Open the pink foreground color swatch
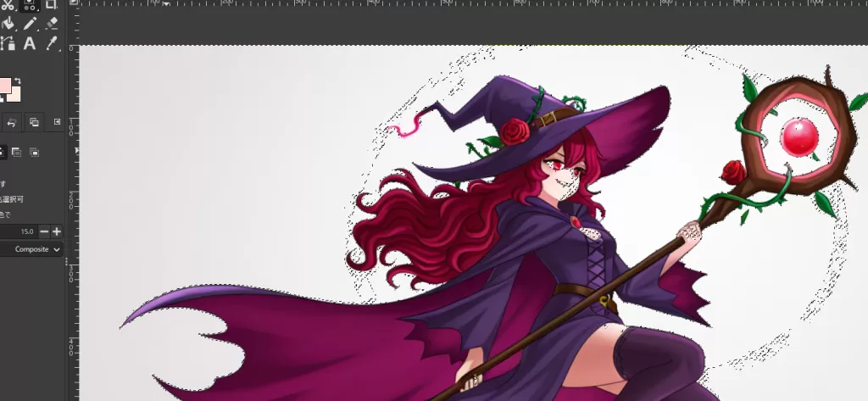The height and width of the screenshot is (401, 868). (3, 86)
